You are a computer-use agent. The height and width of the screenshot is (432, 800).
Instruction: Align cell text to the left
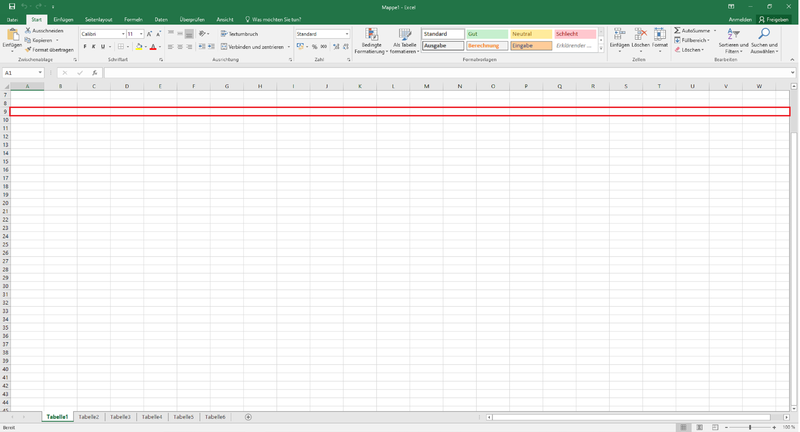click(x=170, y=47)
